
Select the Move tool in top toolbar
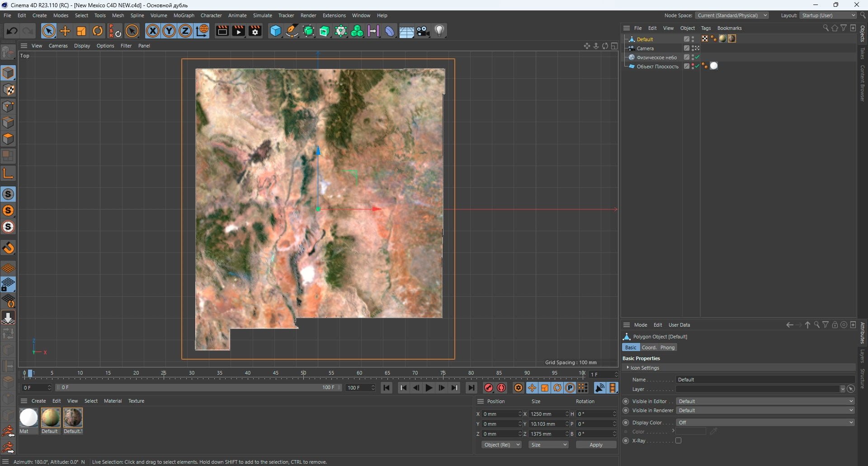point(65,31)
